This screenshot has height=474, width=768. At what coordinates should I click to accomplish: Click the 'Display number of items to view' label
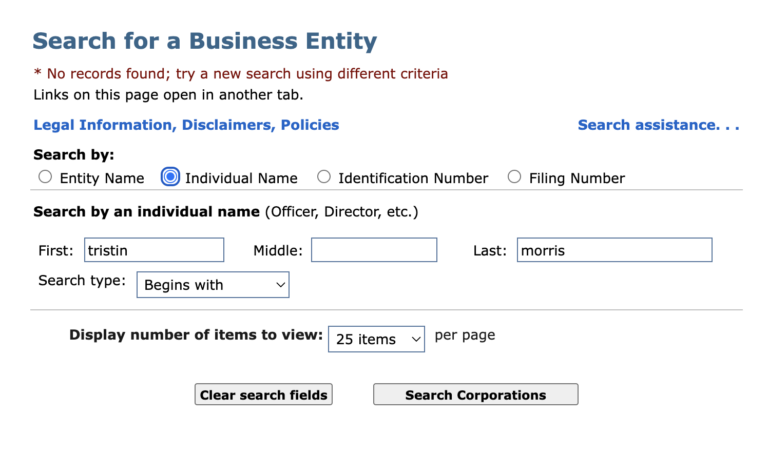pyautogui.click(x=196, y=335)
